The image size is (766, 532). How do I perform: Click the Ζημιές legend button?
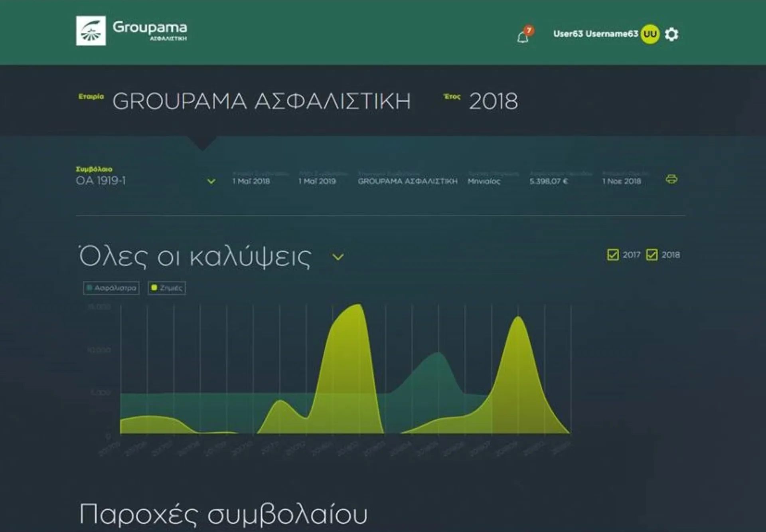pos(167,288)
